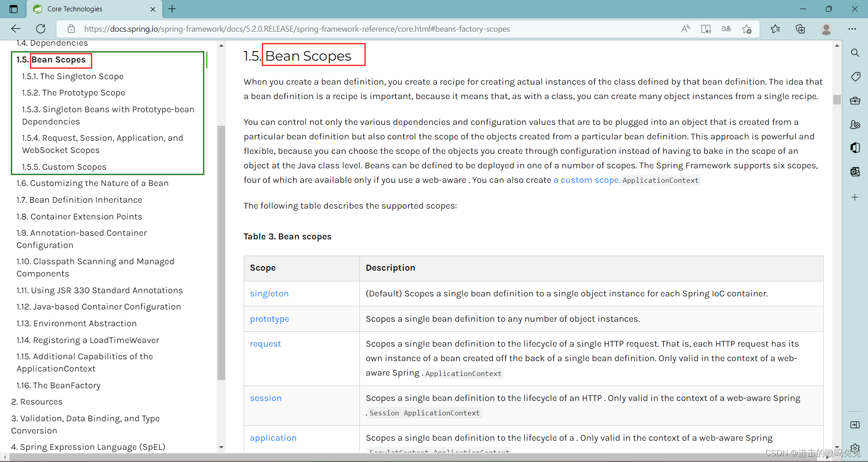
Task: Click the 'Description' table column header
Action: pos(391,268)
